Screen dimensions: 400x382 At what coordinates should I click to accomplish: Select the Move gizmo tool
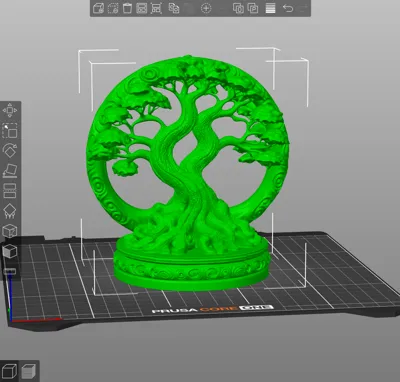(10, 110)
